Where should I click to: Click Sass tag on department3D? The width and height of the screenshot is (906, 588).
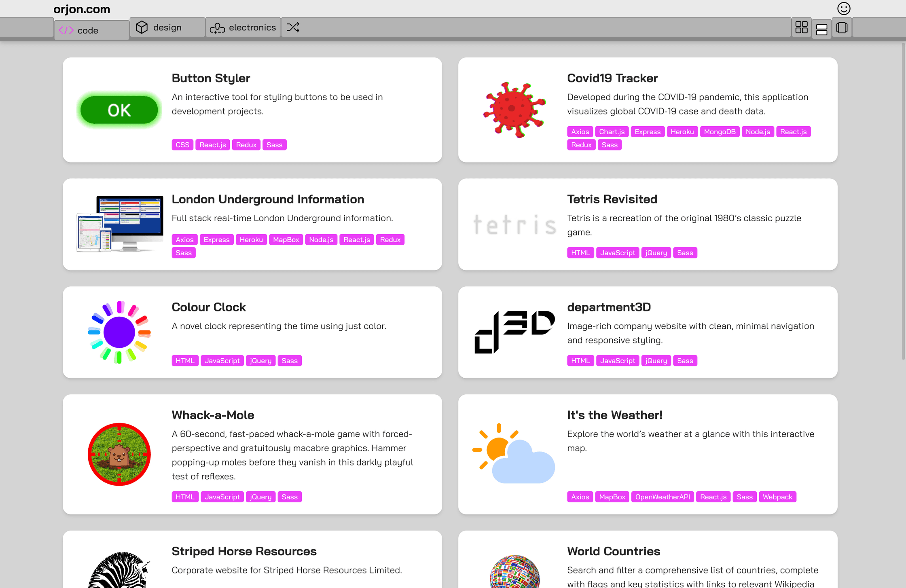[685, 361]
